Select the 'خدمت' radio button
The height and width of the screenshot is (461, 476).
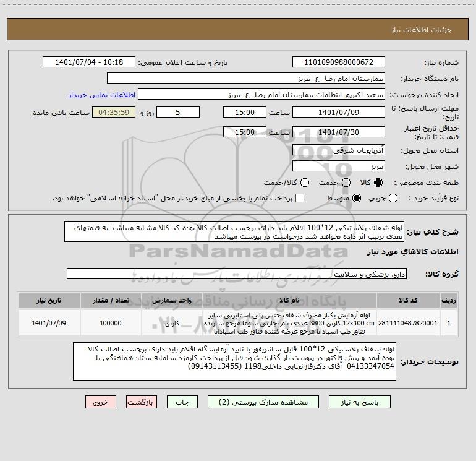(346, 183)
